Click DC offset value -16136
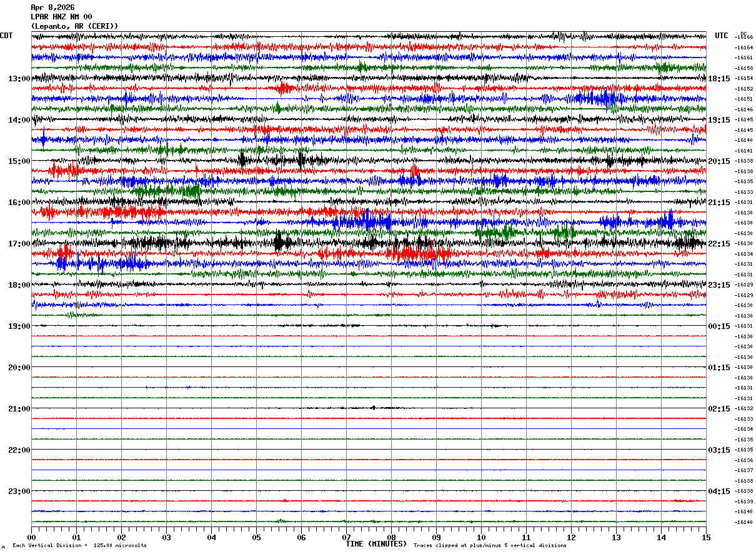The height and width of the screenshot is (554, 756). (744, 460)
